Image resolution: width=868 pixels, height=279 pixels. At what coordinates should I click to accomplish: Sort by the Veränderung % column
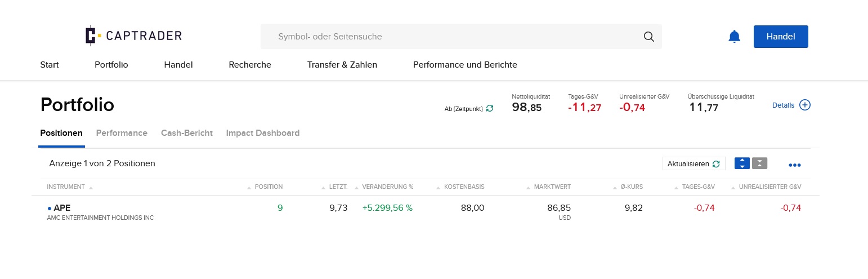(387, 187)
